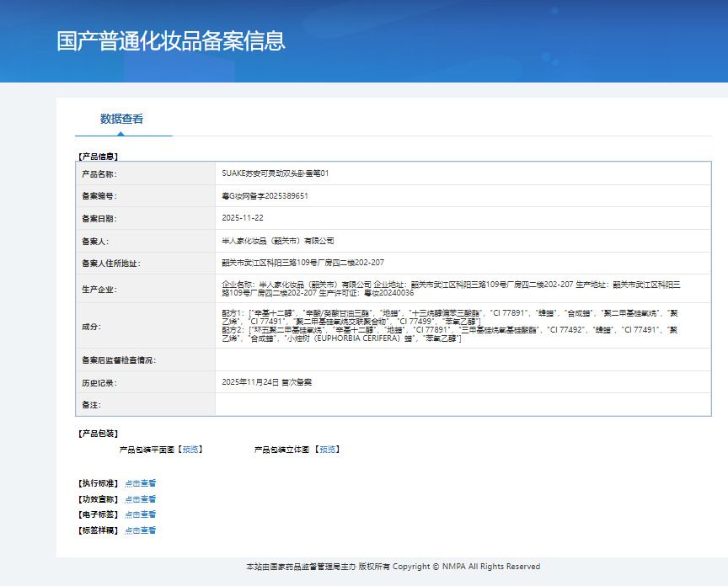Viewport: 728px width, 586px height.
Task: Click the NMPA copyright footer text
Action: tap(393, 566)
